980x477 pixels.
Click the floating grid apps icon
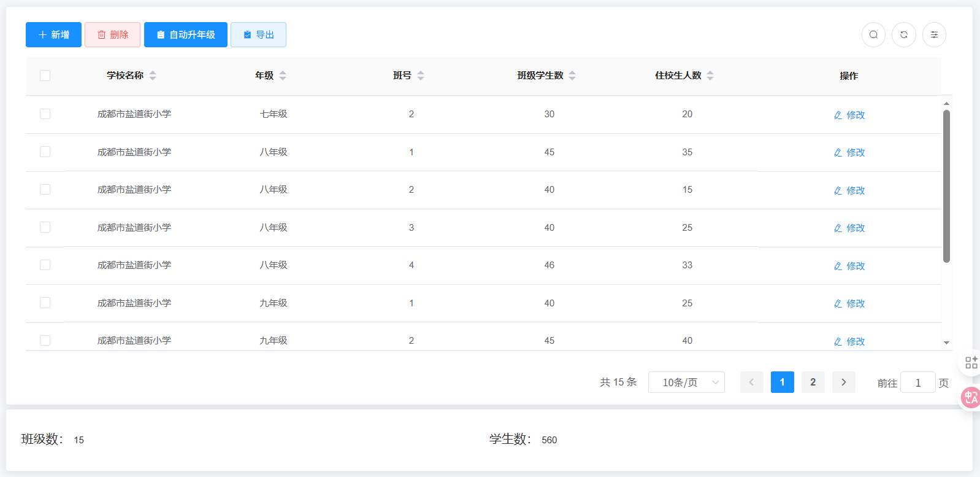[971, 363]
